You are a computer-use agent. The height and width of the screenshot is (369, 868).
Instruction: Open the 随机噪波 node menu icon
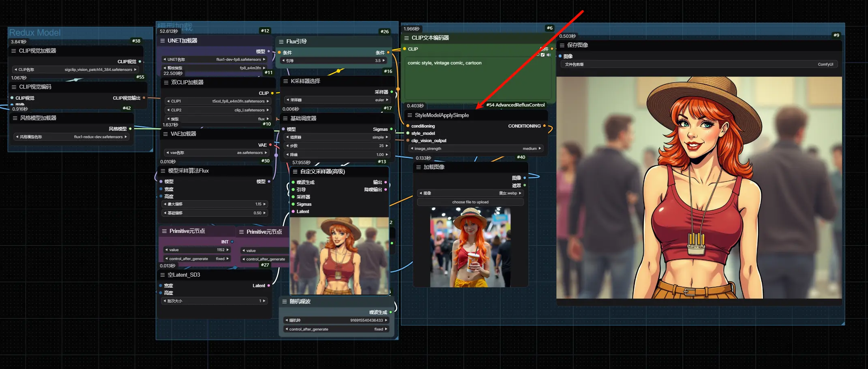(x=284, y=302)
